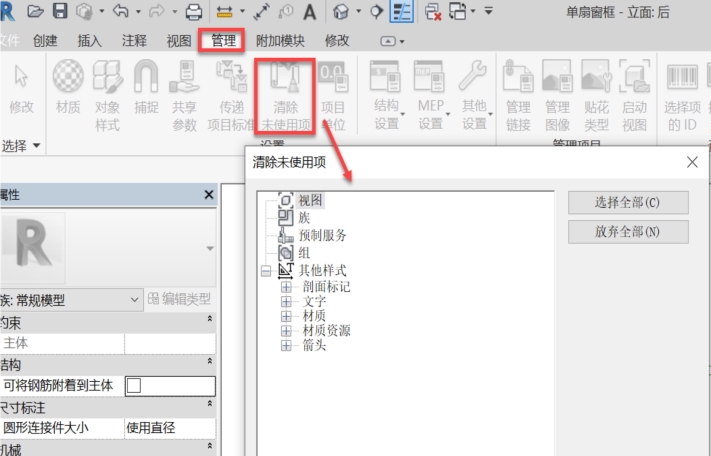711x456 pixels.
Task: Open Materials (材质) tool
Action: (x=68, y=86)
